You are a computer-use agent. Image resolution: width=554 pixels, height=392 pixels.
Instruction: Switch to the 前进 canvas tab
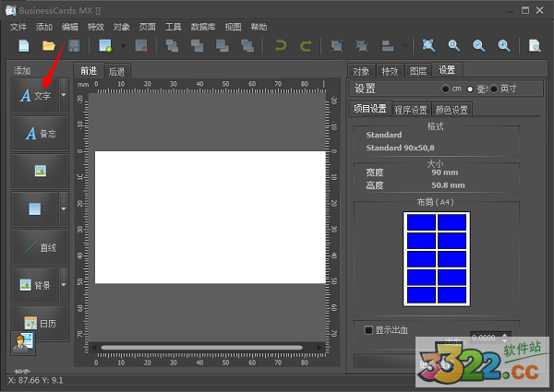[89, 71]
